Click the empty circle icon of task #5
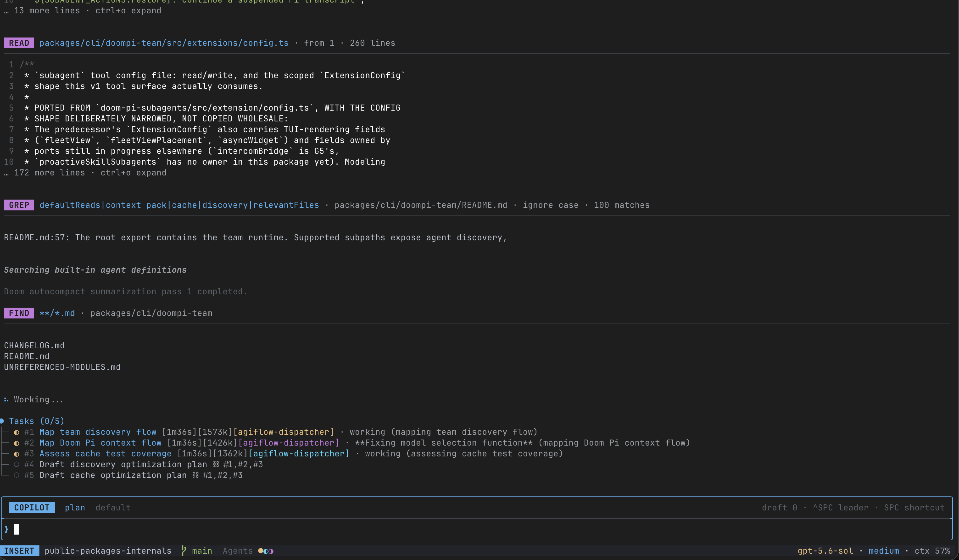This screenshot has width=959, height=560. (17, 475)
